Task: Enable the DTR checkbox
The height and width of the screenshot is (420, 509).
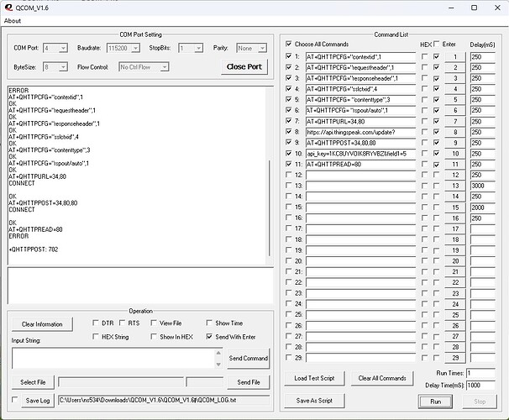Action: tap(96, 323)
